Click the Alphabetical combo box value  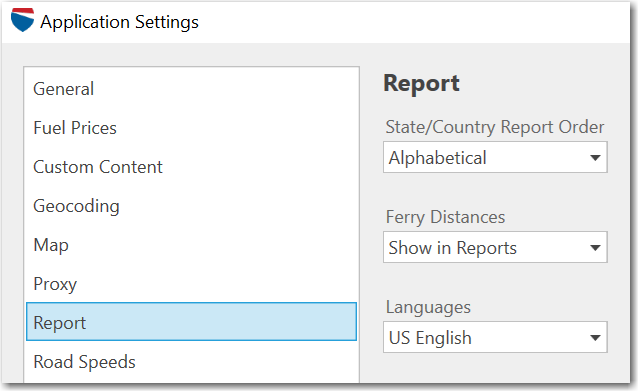(495, 157)
